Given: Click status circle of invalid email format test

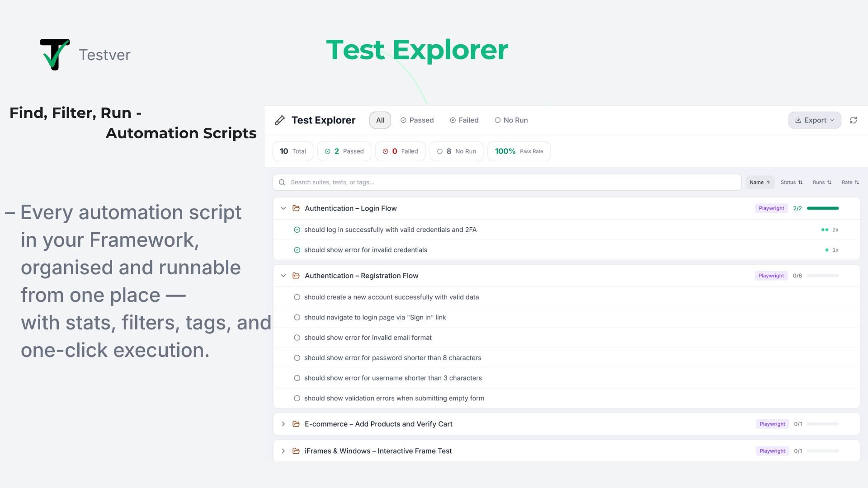Looking at the screenshot, I should pos(297,338).
